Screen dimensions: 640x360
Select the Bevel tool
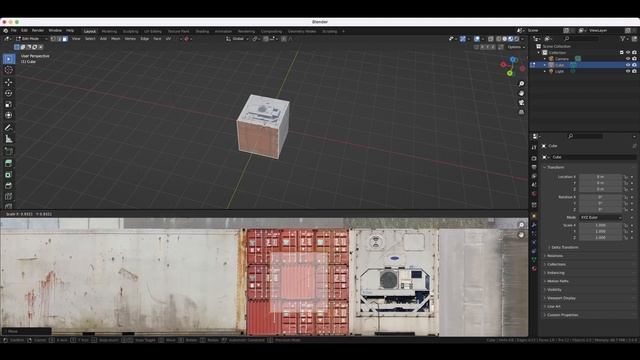9,186
